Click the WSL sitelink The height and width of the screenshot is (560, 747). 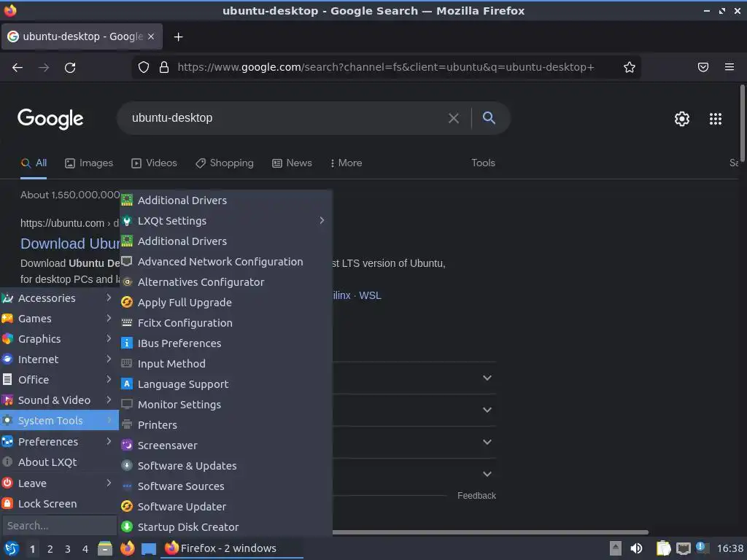(370, 295)
